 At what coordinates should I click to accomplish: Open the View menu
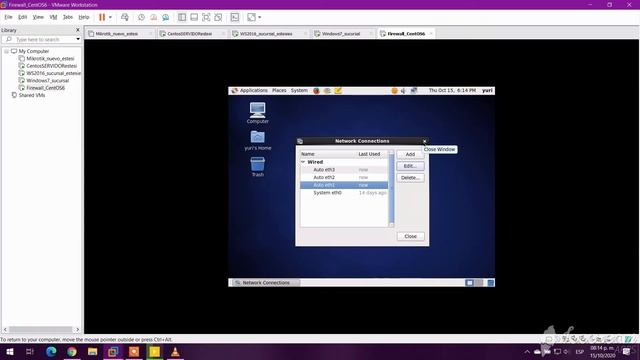point(38,17)
